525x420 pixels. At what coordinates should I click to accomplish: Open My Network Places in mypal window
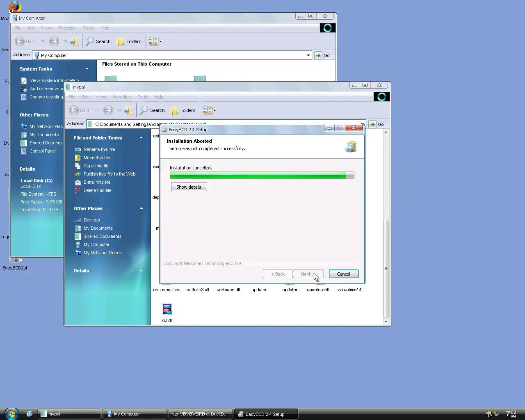tap(103, 253)
